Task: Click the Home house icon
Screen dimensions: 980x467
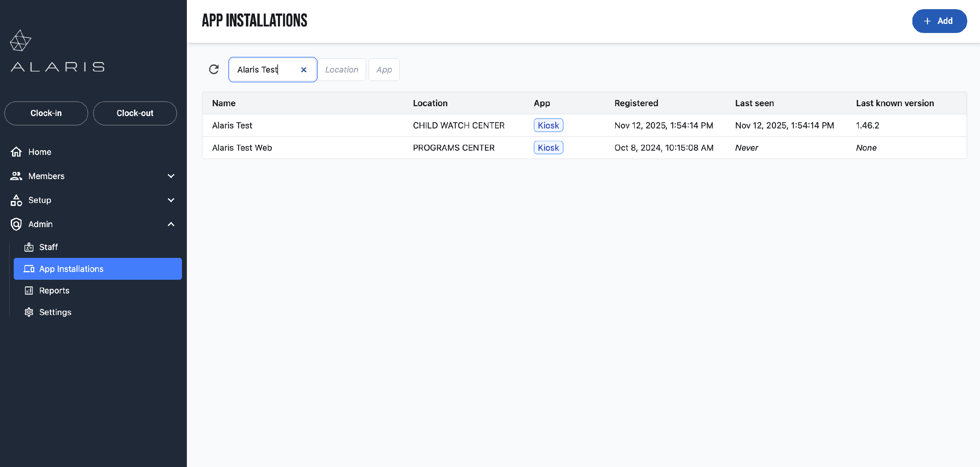Action: (x=16, y=152)
